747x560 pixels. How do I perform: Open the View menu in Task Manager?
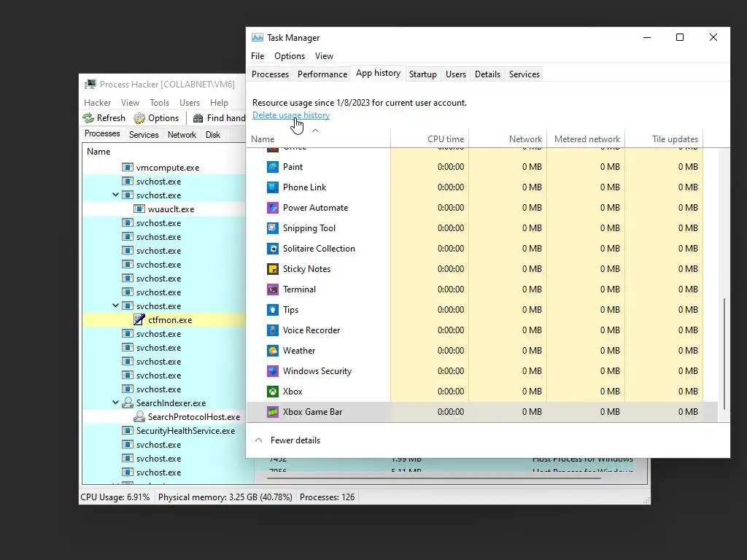324,56
